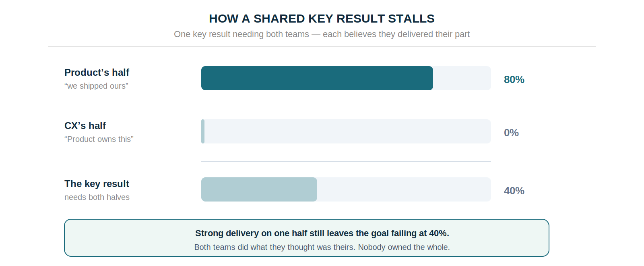This screenshot has width=644, height=266.
Task: Click the "Product owns this" quote
Action: point(99,139)
